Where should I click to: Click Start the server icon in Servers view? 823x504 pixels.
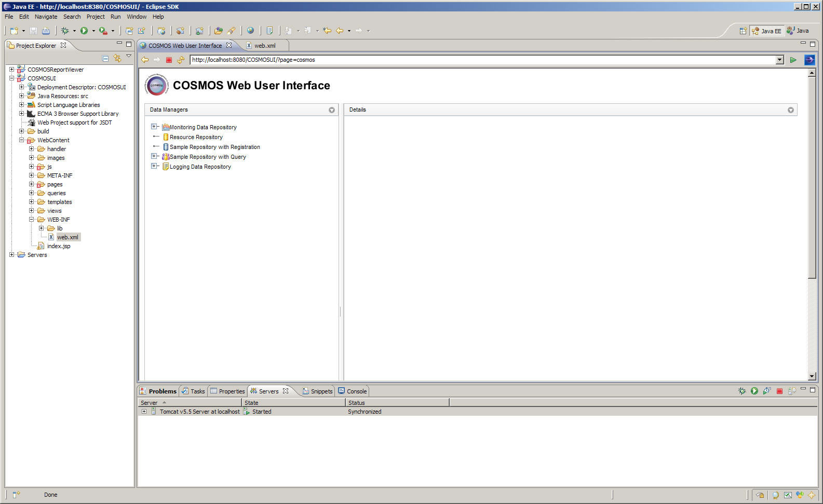click(x=754, y=391)
